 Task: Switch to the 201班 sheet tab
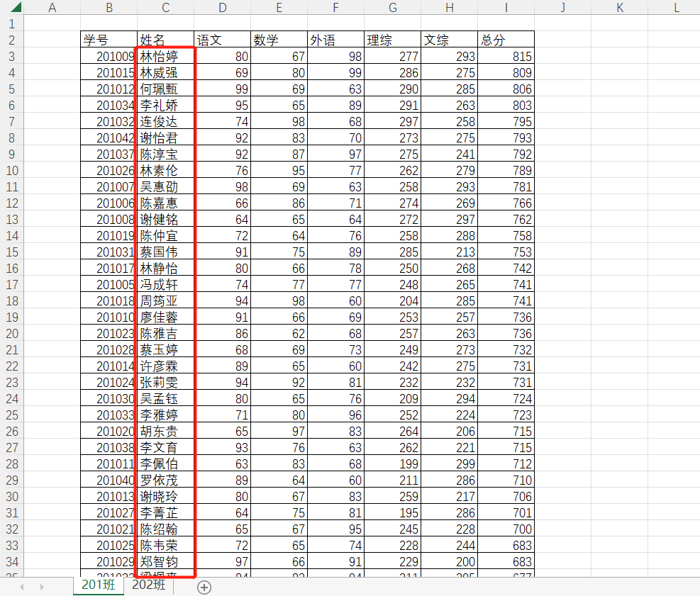tap(98, 586)
